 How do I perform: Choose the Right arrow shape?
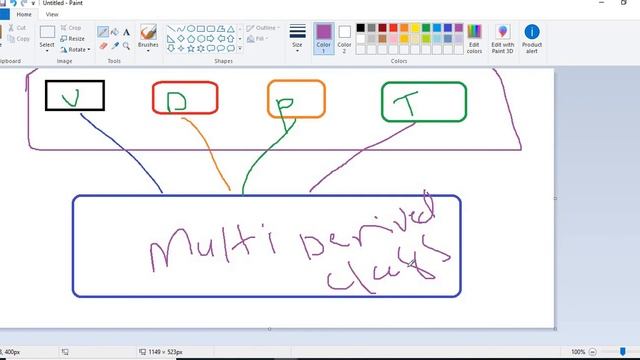pyautogui.click(x=211, y=39)
